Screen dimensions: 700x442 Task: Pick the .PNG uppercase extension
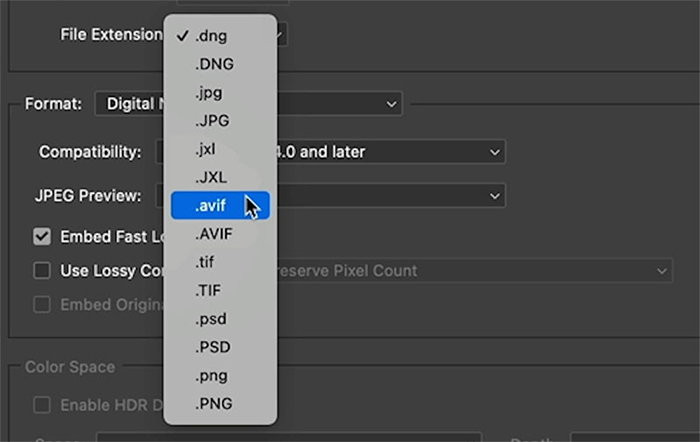[212, 405]
